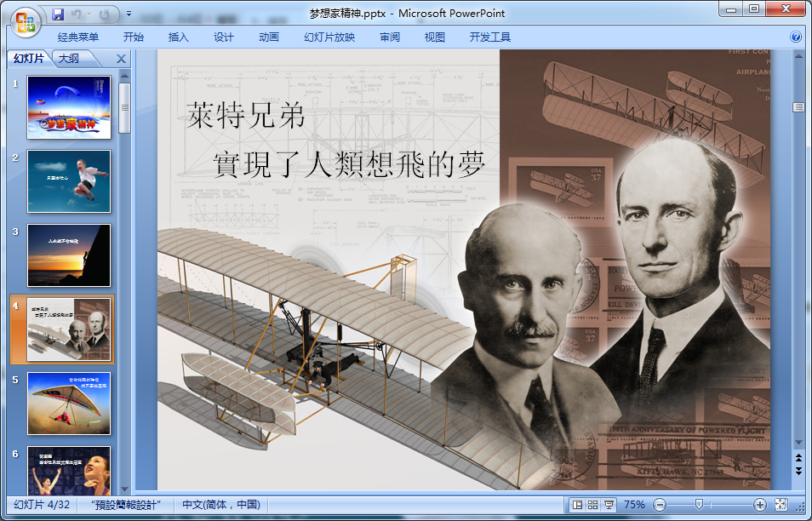Zoom in with the plus button

click(759, 505)
